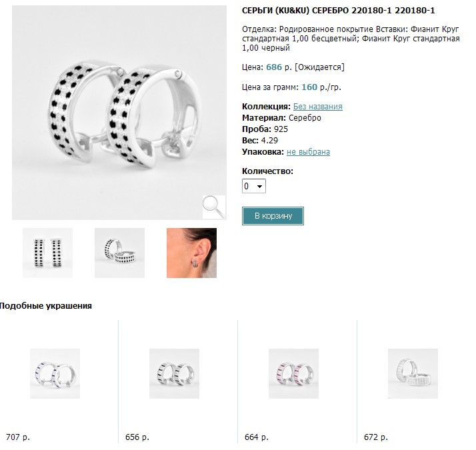Open similar earrings with blue stones
476x450 pixels.
(x=55, y=373)
